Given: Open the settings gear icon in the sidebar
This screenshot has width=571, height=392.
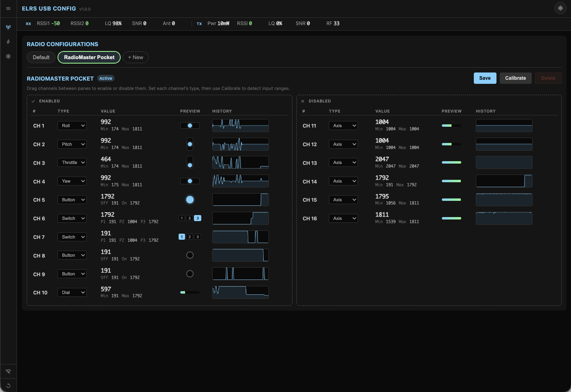Looking at the screenshot, I should point(8,56).
